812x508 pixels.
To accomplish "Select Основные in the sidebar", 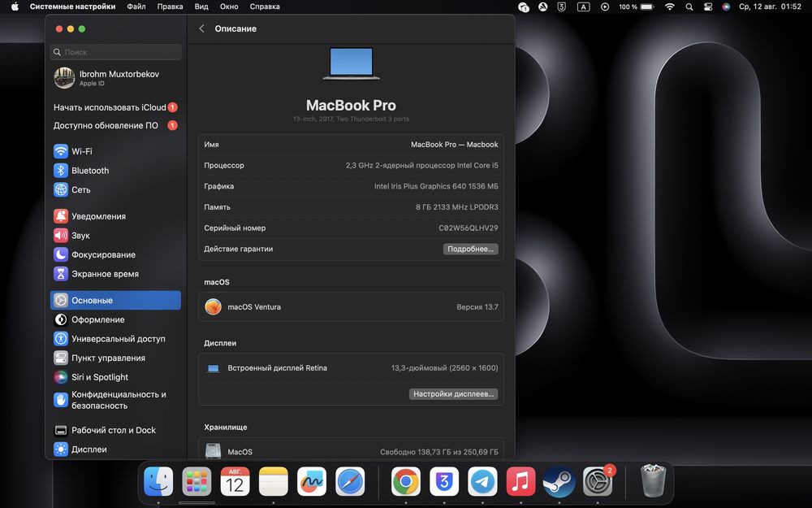I will (x=115, y=300).
